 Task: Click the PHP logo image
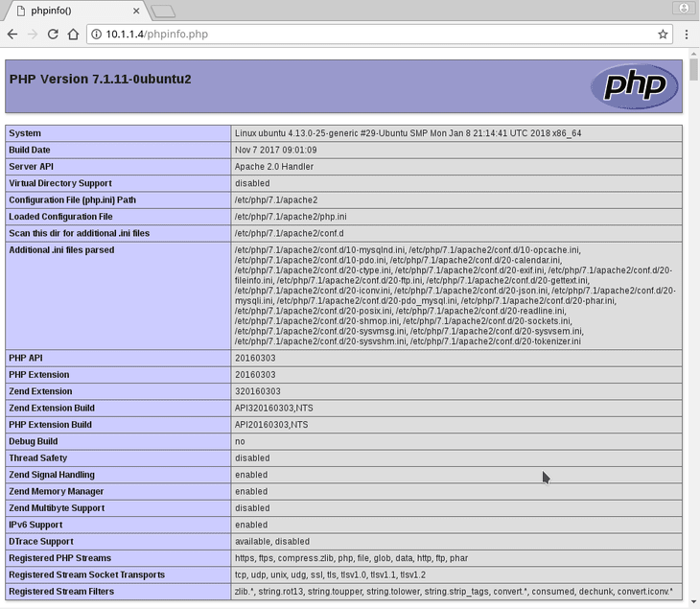pyautogui.click(x=635, y=86)
